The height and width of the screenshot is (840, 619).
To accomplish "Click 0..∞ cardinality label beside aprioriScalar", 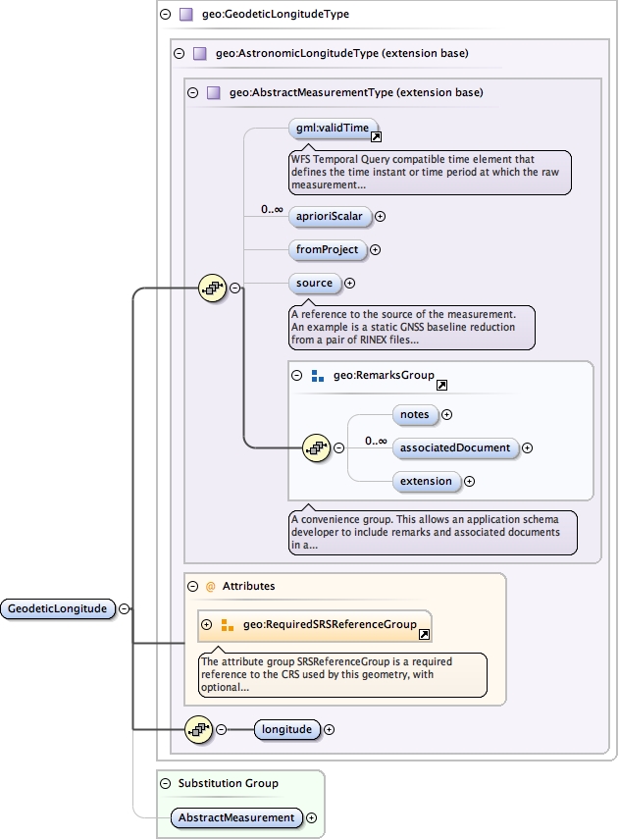I will 272,209.
